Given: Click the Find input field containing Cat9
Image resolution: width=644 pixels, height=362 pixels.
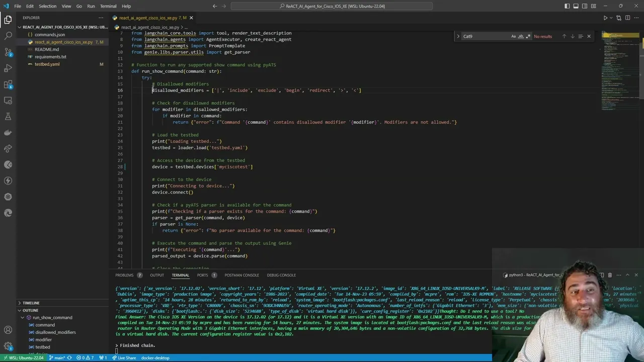Looking at the screenshot, I should (x=486, y=36).
